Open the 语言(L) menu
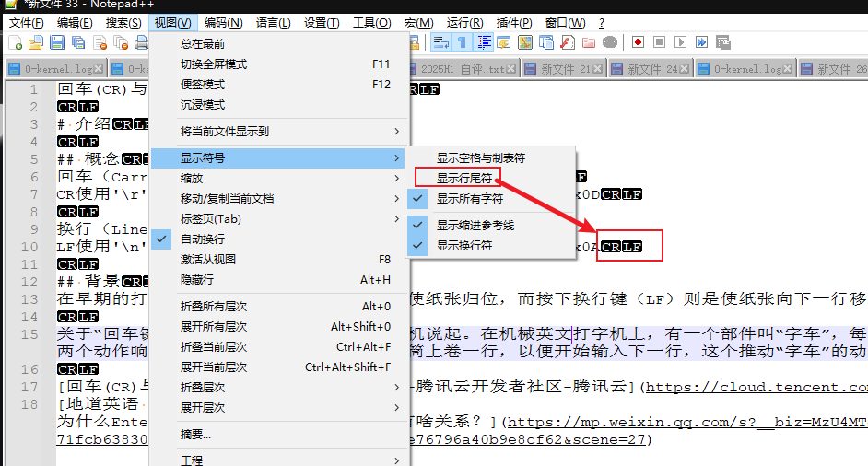The height and width of the screenshot is (466, 868). tap(273, 23)
